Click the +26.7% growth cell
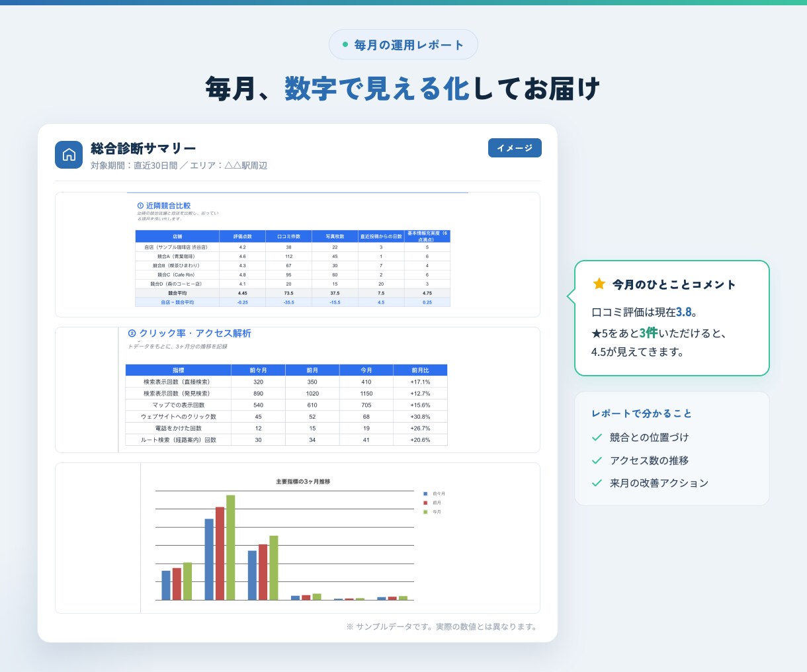Image resolution: width=807 pixels, height=672 pixels. coord(420,428)
